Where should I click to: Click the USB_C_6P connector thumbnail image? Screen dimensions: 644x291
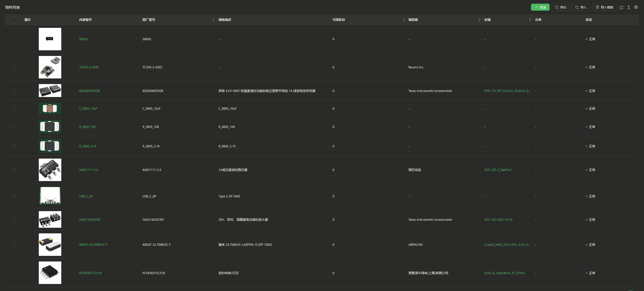tap(50, 196)
